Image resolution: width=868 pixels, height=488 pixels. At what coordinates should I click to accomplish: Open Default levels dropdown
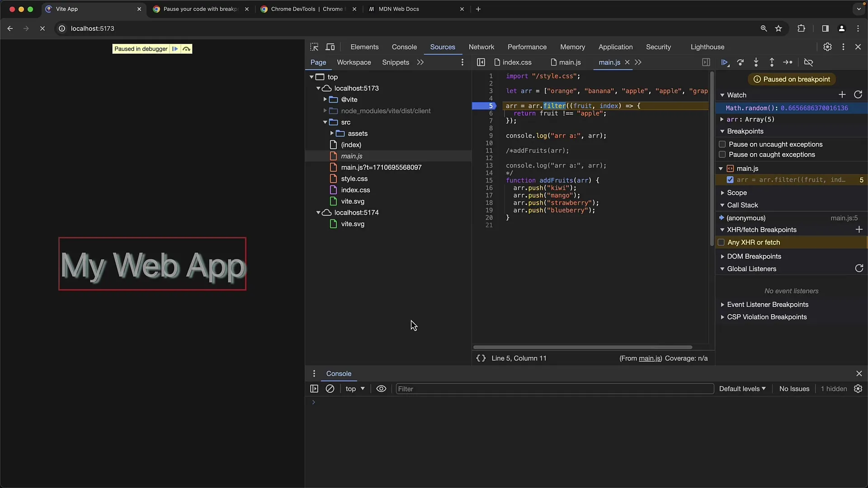click(x=742, y=389)
